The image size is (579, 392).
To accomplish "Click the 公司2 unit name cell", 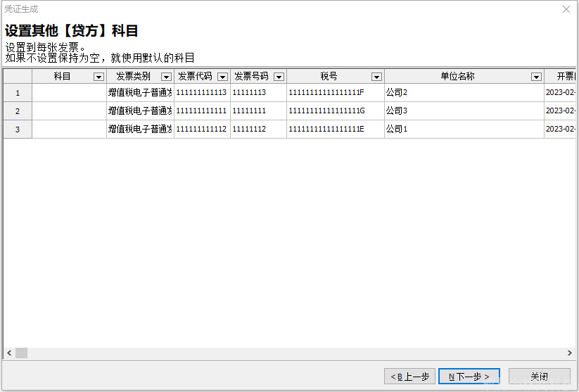I will [464, 93].
